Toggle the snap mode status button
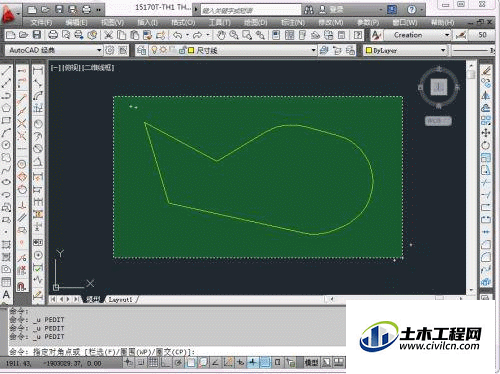The width and height of the screenshot is (500, 374). pos(141,362)
